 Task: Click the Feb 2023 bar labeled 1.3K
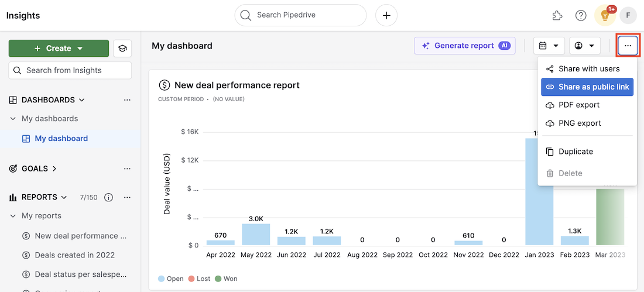click(x=575, y=241)
